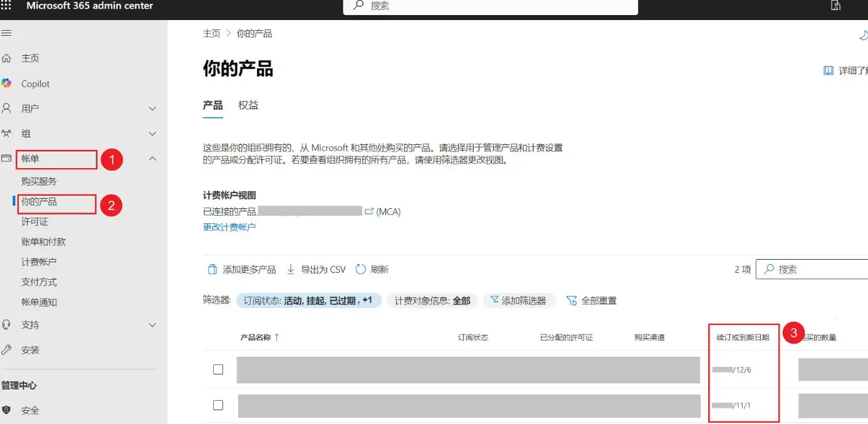Click the billing card icon beside 帐单
The height and width of the screenshot is (424, 868).
(7, 159)
